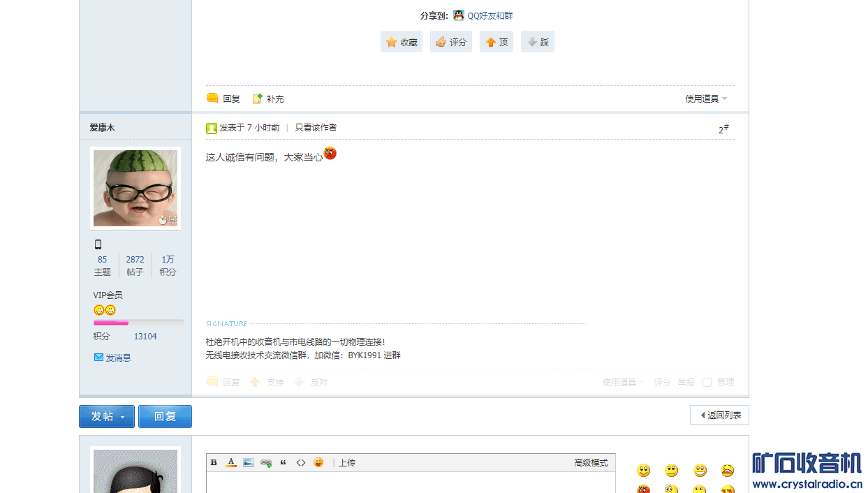Expand second post's 使用道具 dropdown
The image size is (868, 493).
coord(624,382)
